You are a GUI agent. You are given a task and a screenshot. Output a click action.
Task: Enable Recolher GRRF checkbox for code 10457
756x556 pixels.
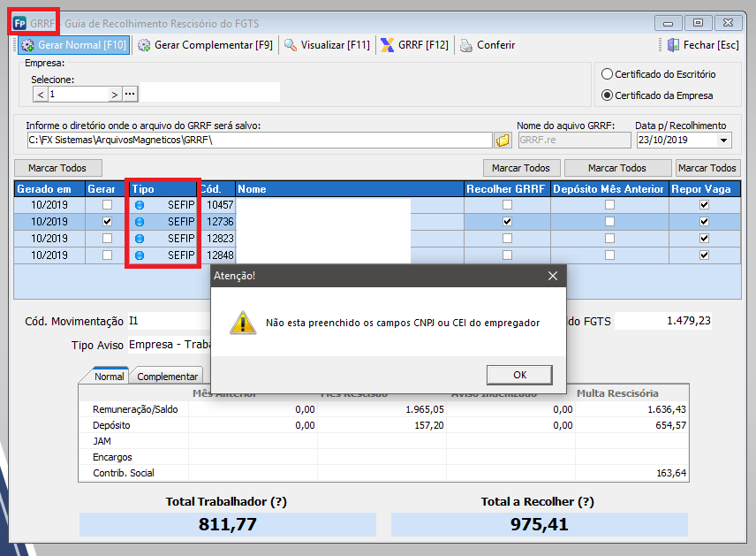point(507,205)
